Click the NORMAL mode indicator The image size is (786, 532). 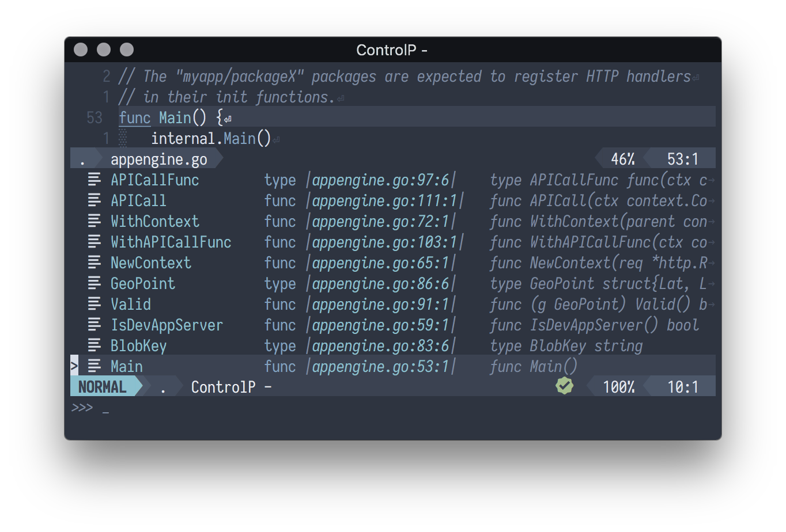click(102, 387)
